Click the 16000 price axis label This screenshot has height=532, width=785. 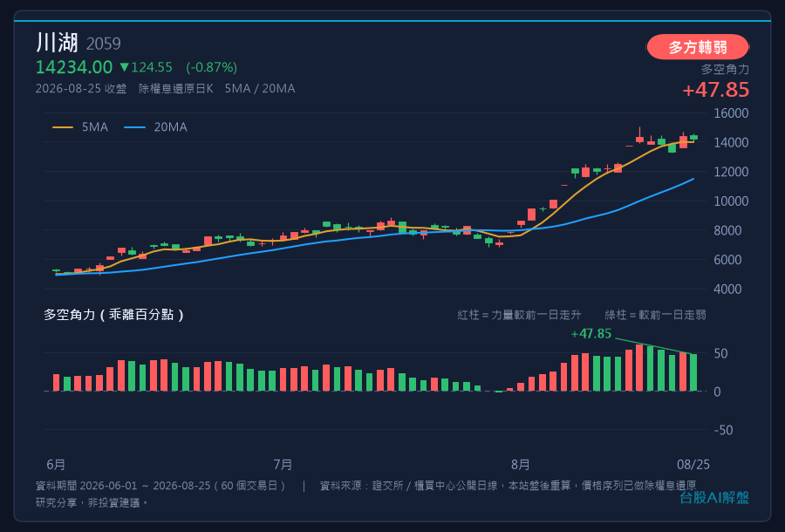tap(731, 113)
